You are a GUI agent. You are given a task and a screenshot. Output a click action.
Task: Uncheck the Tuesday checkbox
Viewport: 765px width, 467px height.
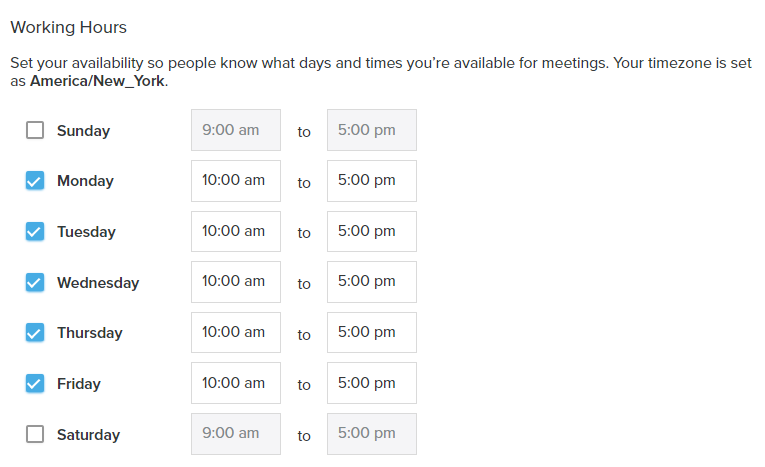[35, 231]
